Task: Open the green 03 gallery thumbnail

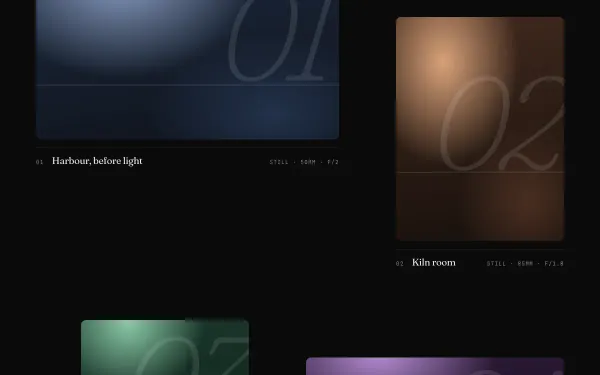Action: point(165,347)
